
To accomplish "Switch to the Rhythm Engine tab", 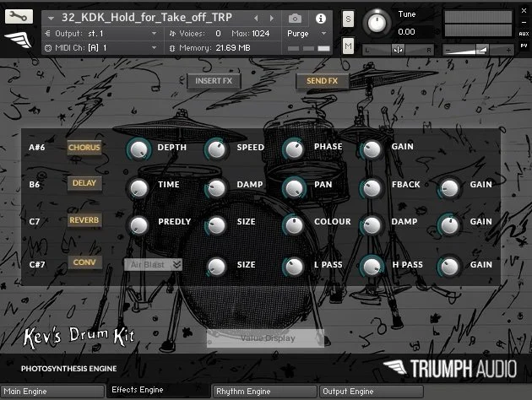I will [x=264, y=392].
